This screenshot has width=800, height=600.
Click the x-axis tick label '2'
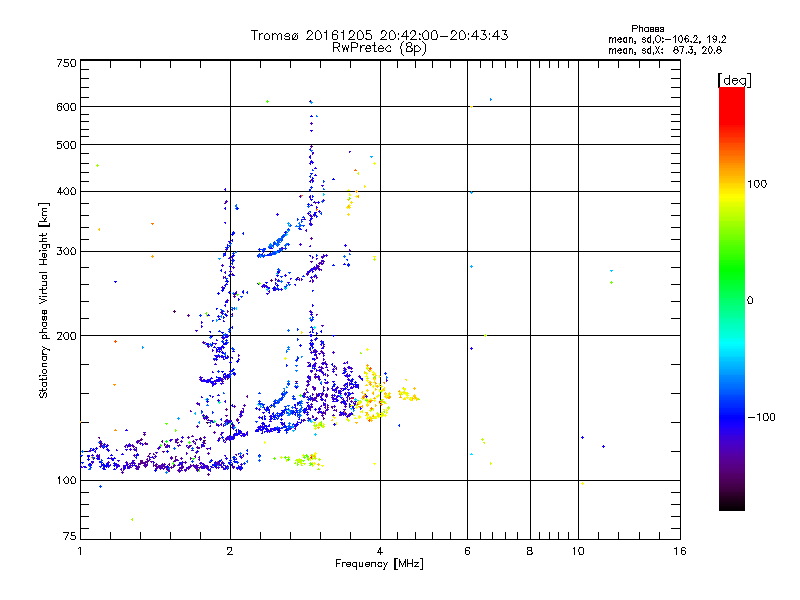230,551
